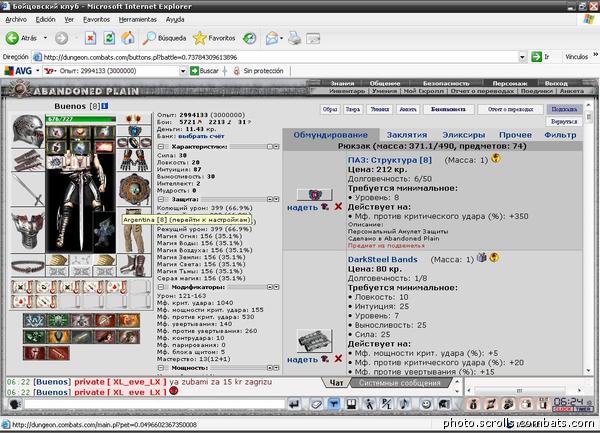Collapse the Защита section
Viewport: 600px width, 433px height.
point(161,199)
